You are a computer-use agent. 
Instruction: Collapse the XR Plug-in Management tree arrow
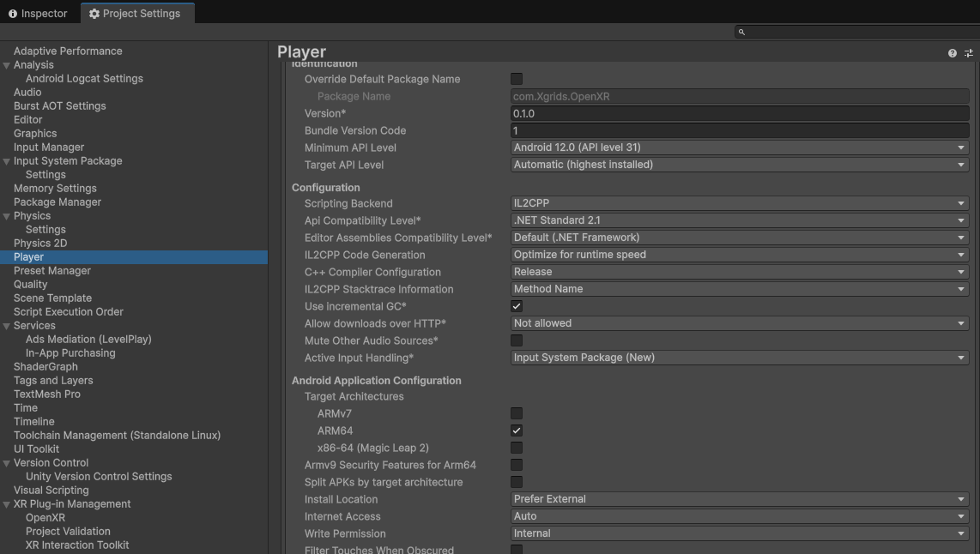(x=6, y=504)
